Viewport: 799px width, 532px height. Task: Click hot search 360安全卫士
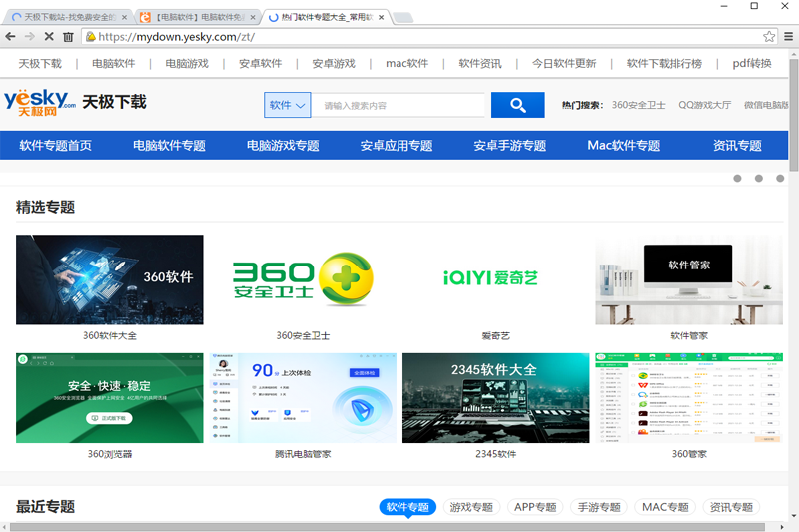[639, 105]
